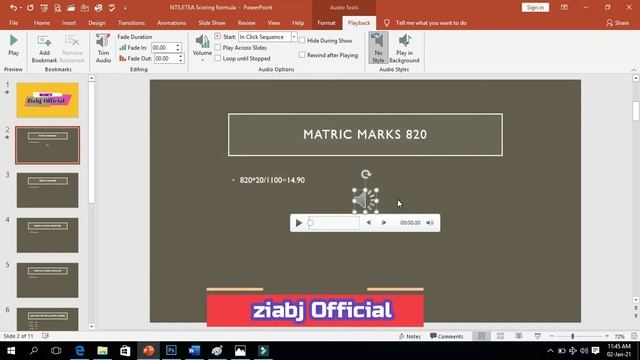This screenshot has width=640, height=360.
Task: Click the 72% zoom level
Action: (619, 336)
